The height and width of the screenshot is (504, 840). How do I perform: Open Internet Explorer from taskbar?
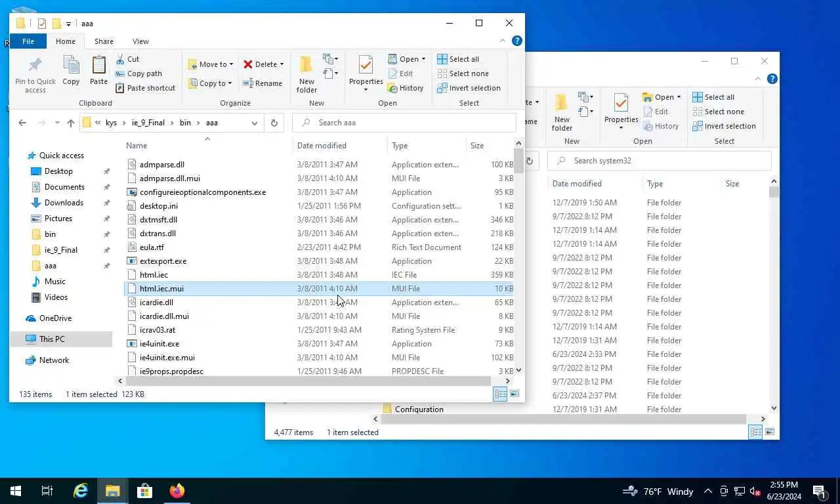coord(80,491)
